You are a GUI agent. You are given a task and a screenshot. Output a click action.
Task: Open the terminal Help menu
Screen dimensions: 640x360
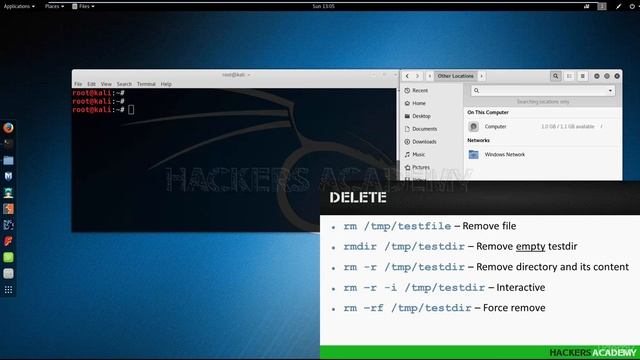click(166, 84)
